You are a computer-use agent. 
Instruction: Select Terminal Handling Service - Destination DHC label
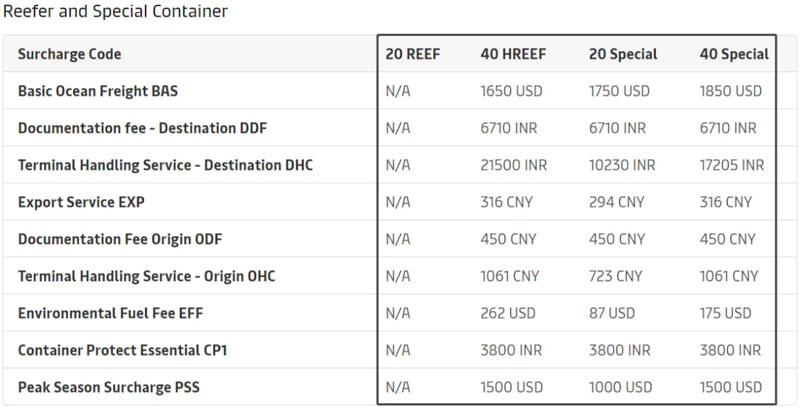tap(165, 165)
